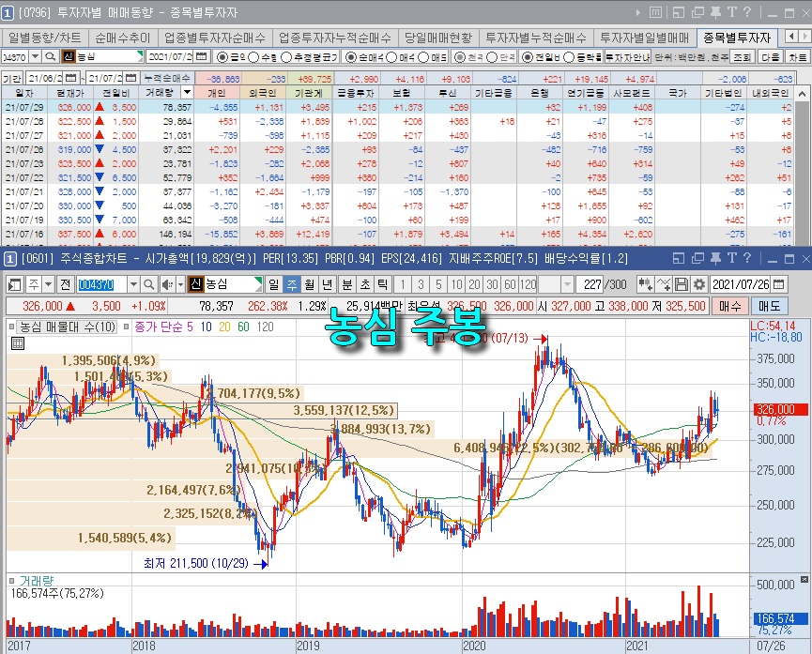The image size is (812, 654).
Task: Click search magnifier in chart toolbar
Action: point(148,284)
